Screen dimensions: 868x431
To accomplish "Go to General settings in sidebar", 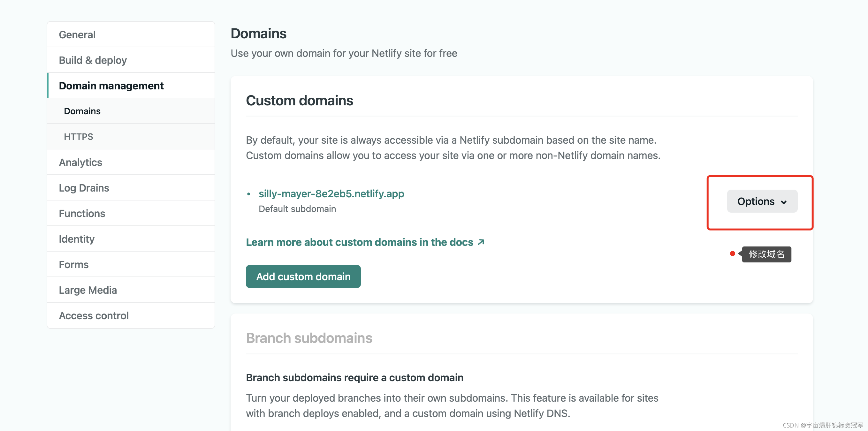I will click(77, 34).
